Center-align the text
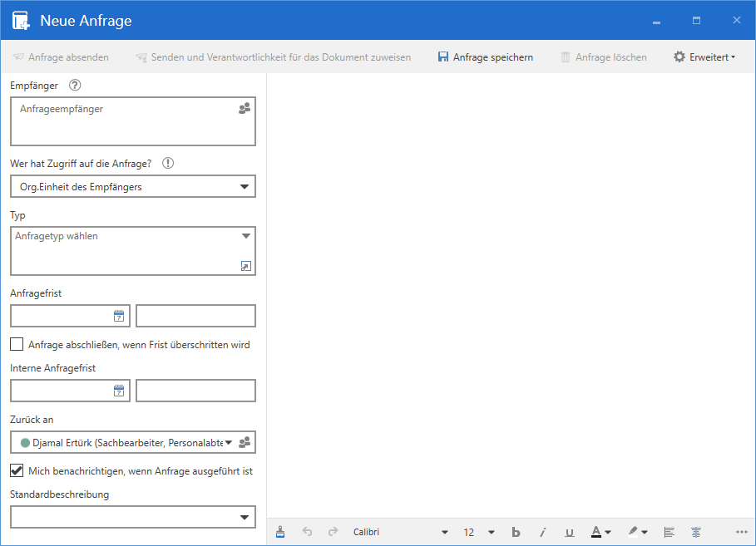The width and height of the screenshot is (756, 546). (x=696, y=532)
